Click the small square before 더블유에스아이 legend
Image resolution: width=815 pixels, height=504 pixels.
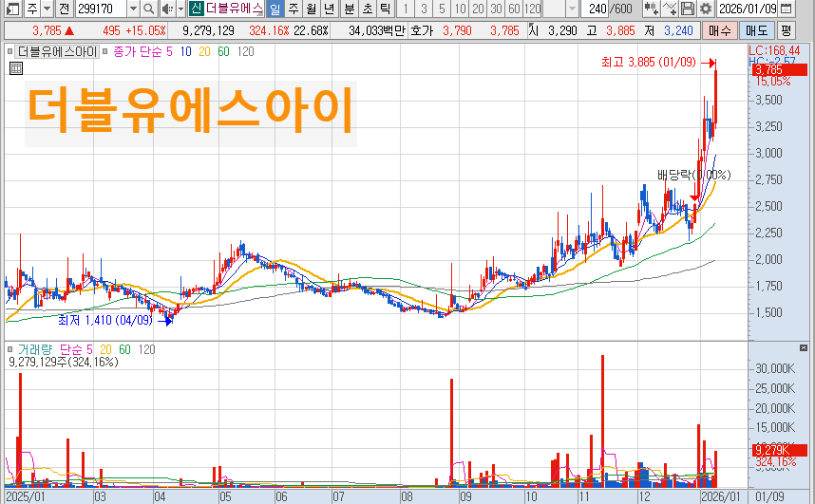click(9, 51)
